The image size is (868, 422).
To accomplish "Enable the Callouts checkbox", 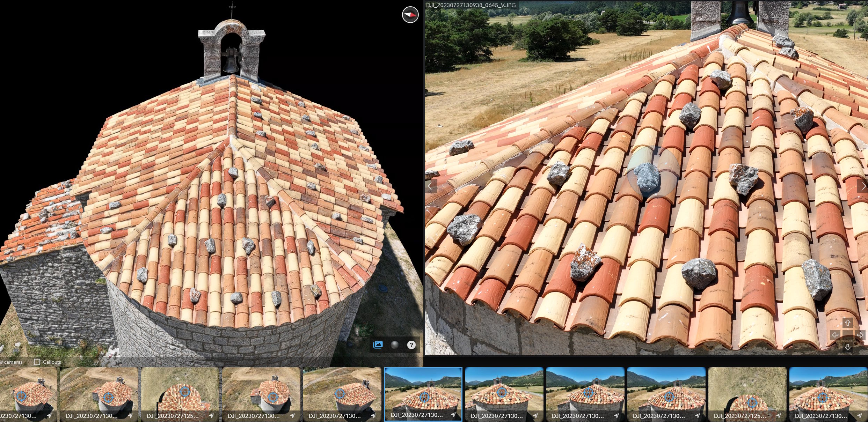I will click(x=37, y=362).
